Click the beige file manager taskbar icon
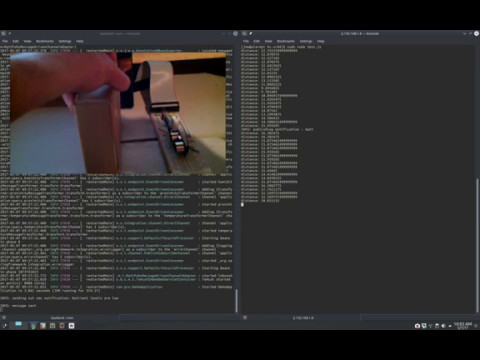Viewport: 480px width, 360px height. pyautogui.click(x=52, y=326)
